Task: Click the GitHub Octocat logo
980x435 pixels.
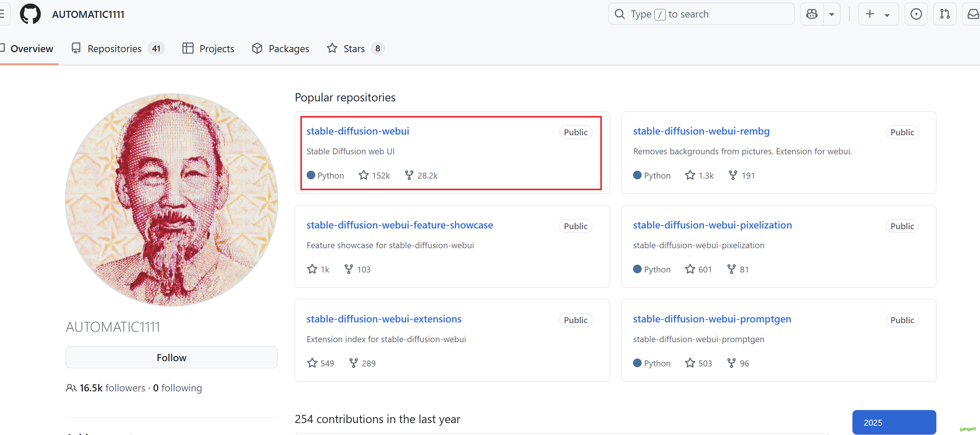Action: click(30, 14)
